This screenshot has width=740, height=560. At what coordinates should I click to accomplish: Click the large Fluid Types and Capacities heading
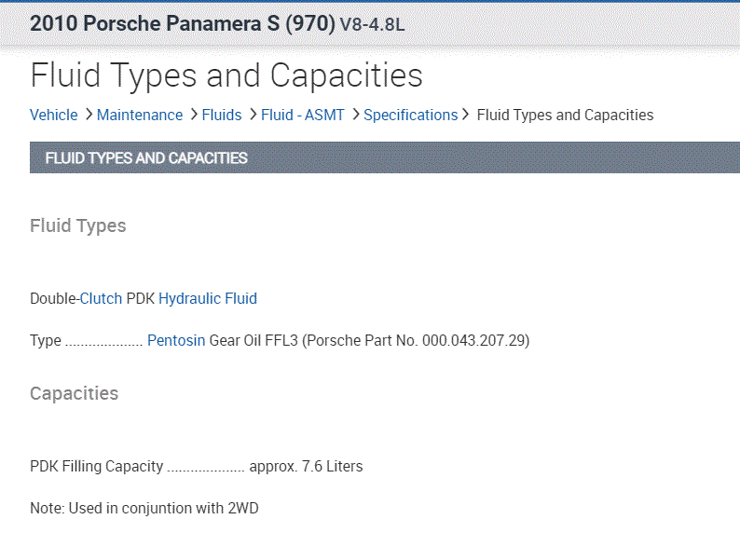[x=226, y=75]
